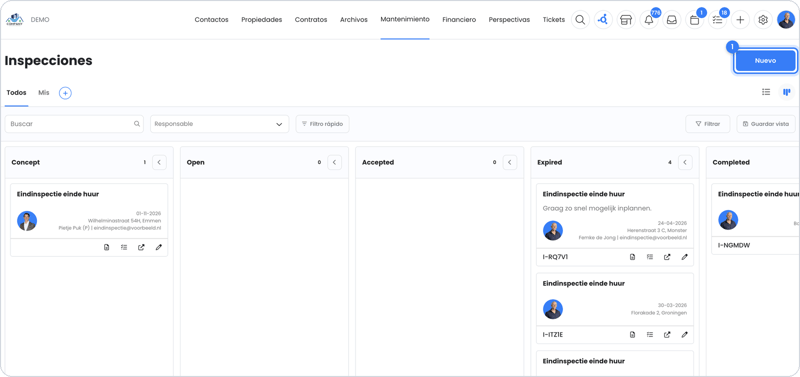Viewport: 800px width, 377px height.
Task: Click the Completed column header
Action: coord(731,162)
